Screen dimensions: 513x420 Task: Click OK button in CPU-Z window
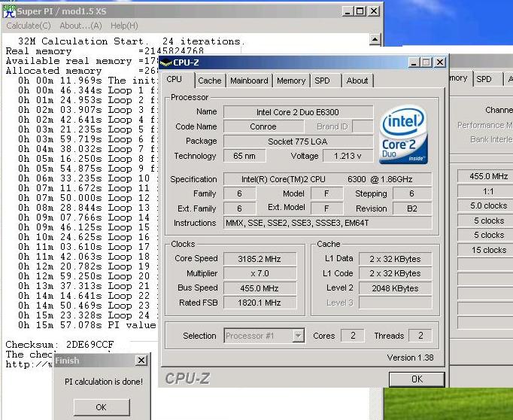point(417,379)
